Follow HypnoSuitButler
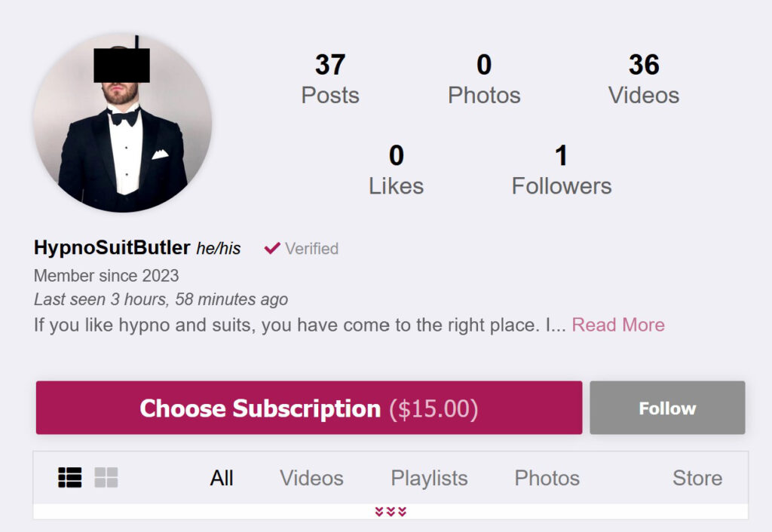The image size is (772, 532). 668,408
